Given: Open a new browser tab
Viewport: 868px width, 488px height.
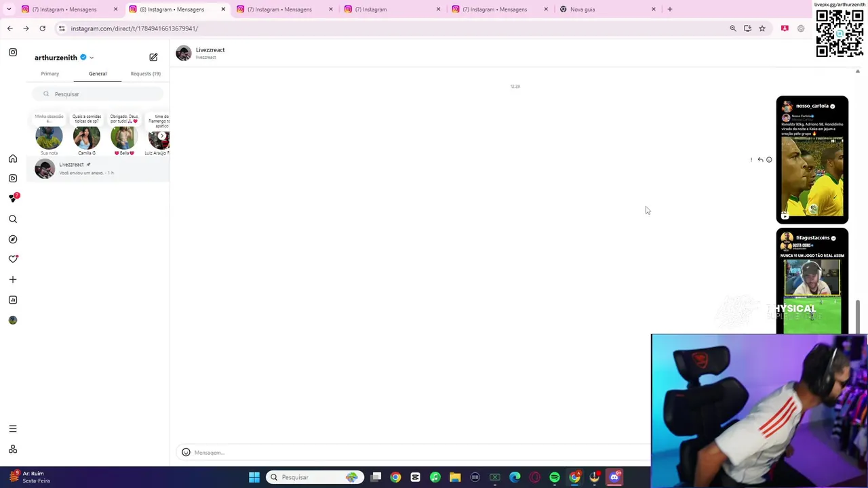Looking at the screenshot, I should click(669, 9).
